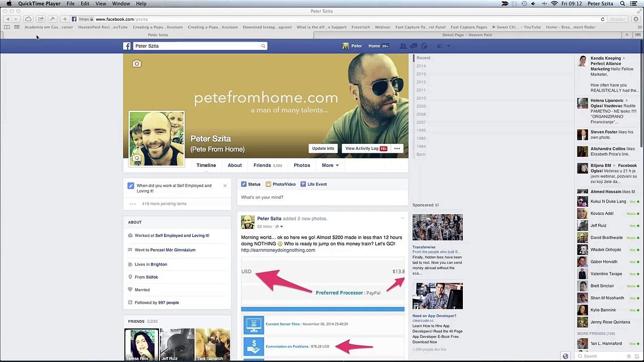Jump to Born on the timeline
Screen dimensions: 644x362
[x=421, y=154]
